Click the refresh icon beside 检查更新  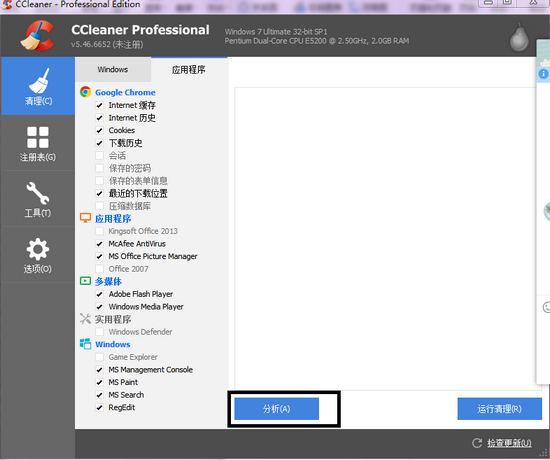tap(477, 443)
